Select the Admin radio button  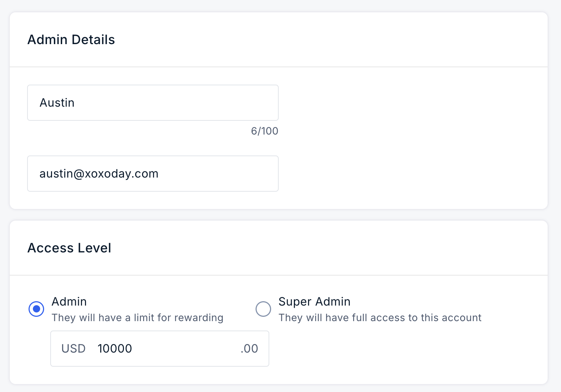pos(36,309)
